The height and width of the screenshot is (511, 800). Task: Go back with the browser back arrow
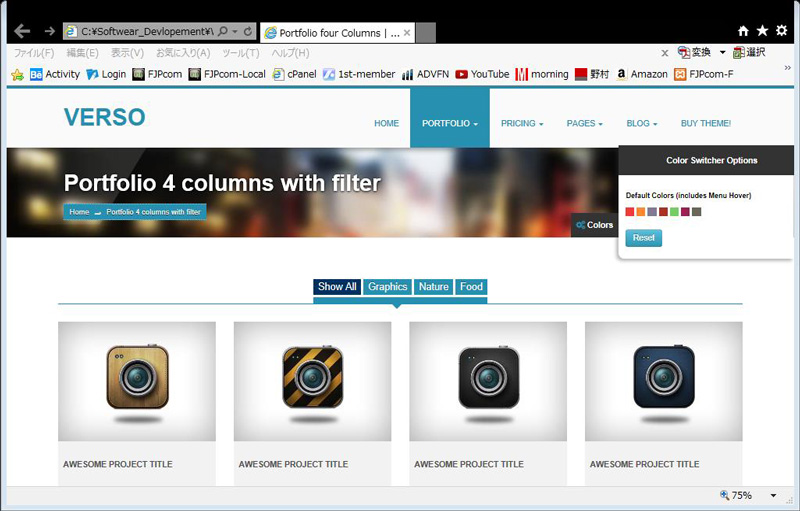[22, 31]
